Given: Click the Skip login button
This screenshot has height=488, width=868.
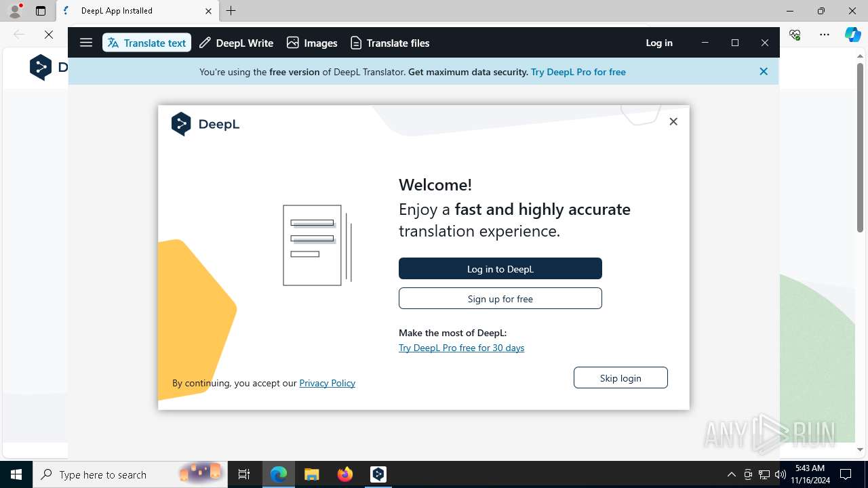Looking at the screenshot, I should pos(620,378).
